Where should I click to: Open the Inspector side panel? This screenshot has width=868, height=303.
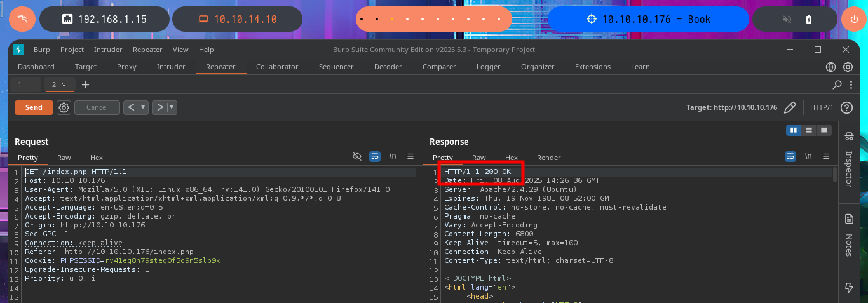[x=849, y=161]
